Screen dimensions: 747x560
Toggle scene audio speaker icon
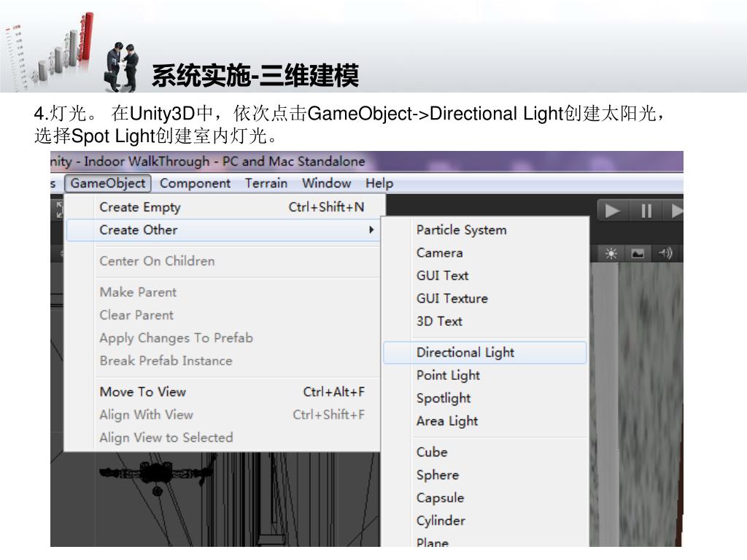tap(665, 253)
